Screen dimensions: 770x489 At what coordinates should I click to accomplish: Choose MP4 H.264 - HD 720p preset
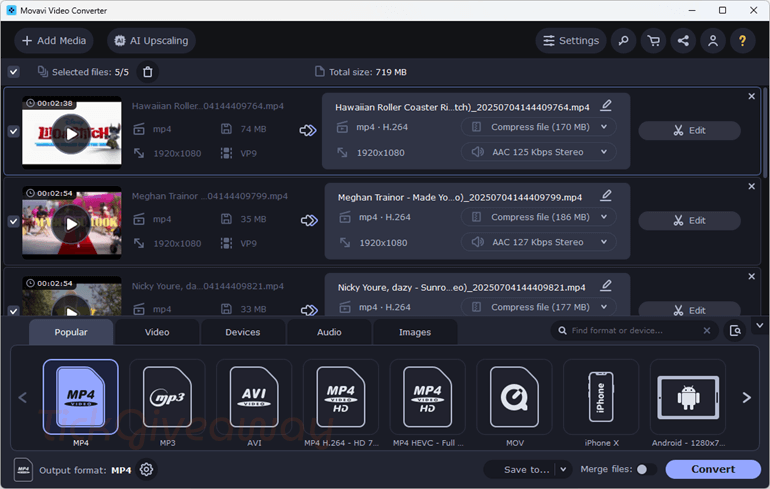point(341,397)
